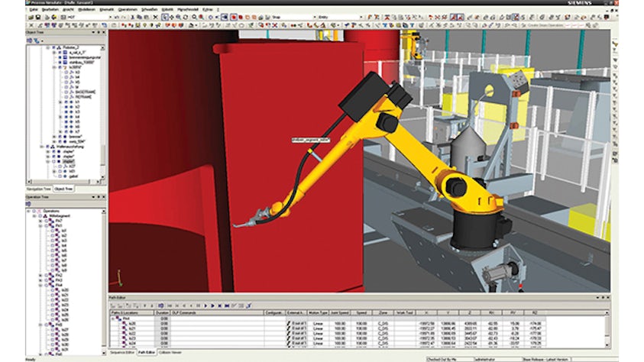Click the Joint Speed column header
The width and height of the screenshot is (644, 362).
point(340,313)
